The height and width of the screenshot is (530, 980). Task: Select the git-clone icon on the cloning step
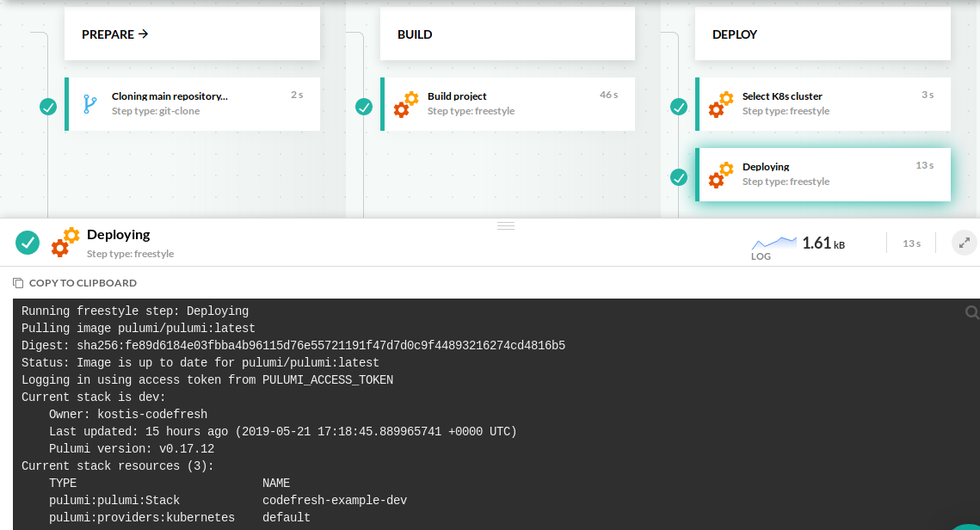[x=89, y=103]
